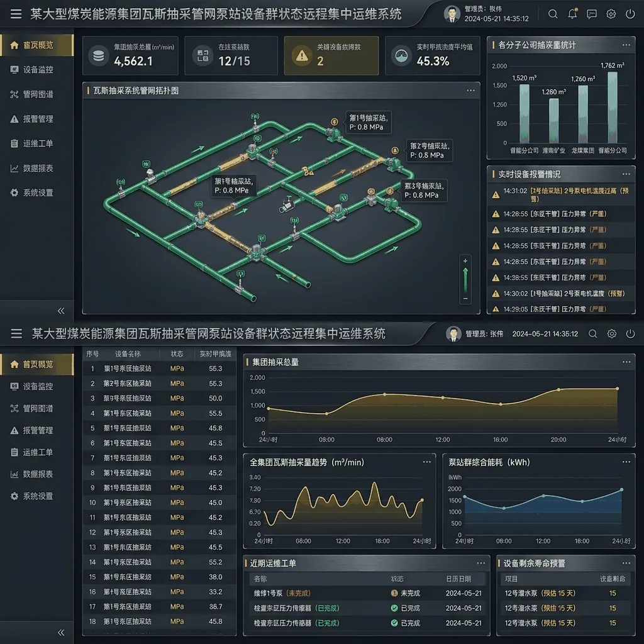Viewport: 644px width, 644px height.
Task: Open 系统设置 in the lower dashboard sidebar
Action: pos(37,496)
